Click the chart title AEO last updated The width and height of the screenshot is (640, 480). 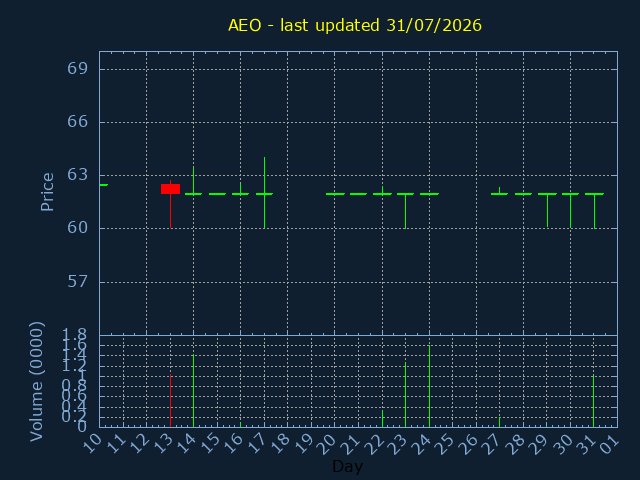(355, 25)
